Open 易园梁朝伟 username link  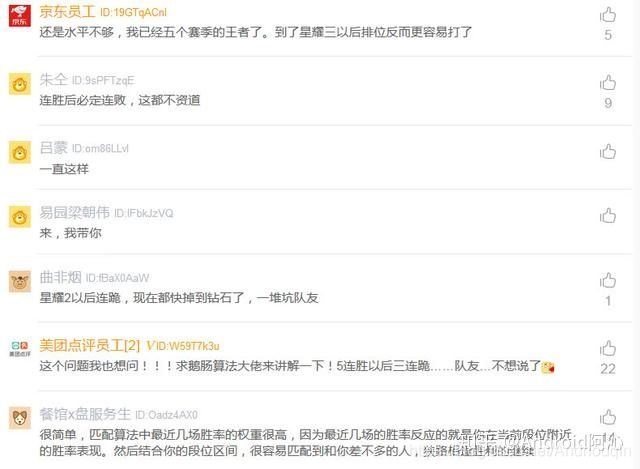[74, 212]
